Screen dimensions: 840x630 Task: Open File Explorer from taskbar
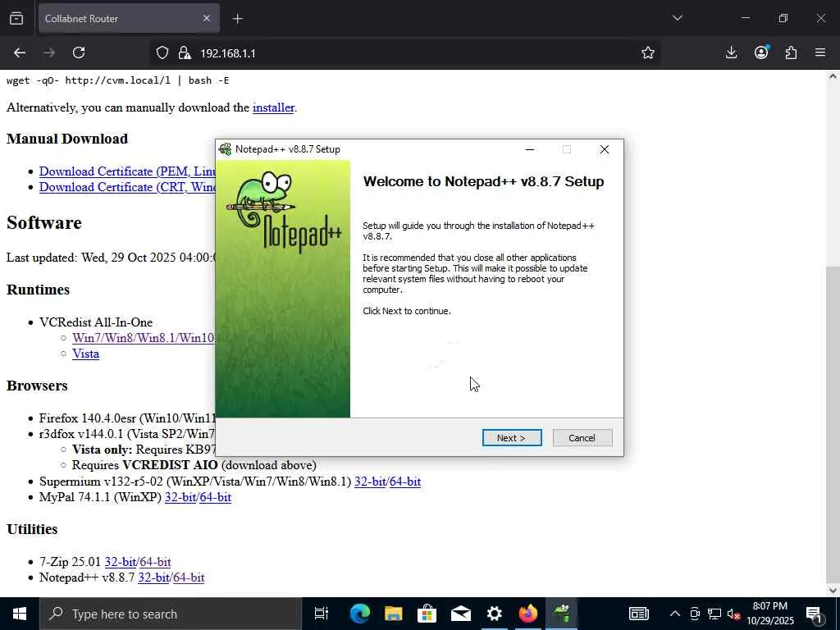click(394, 614)
